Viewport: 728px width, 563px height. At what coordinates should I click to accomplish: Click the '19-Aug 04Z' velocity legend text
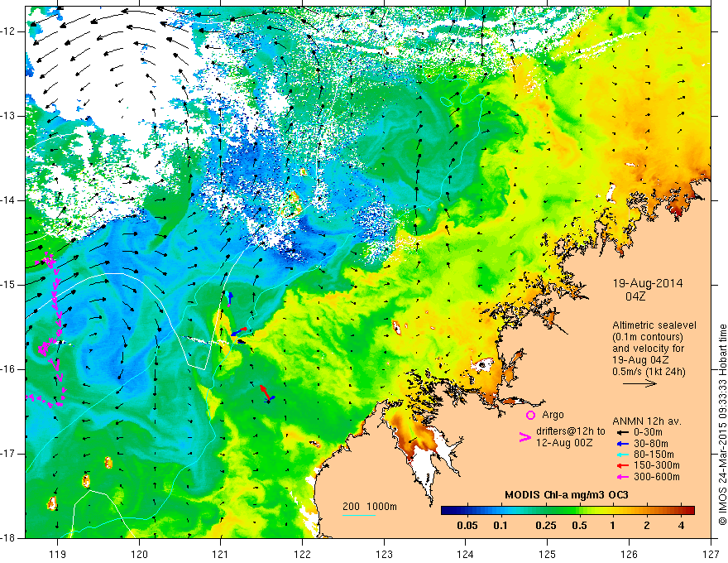642,359
